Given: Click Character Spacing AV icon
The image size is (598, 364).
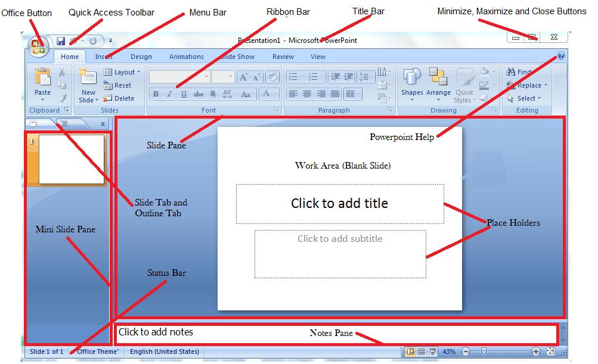Looking at the screenshot, I should pyautogui.click(x=228, y=94).
